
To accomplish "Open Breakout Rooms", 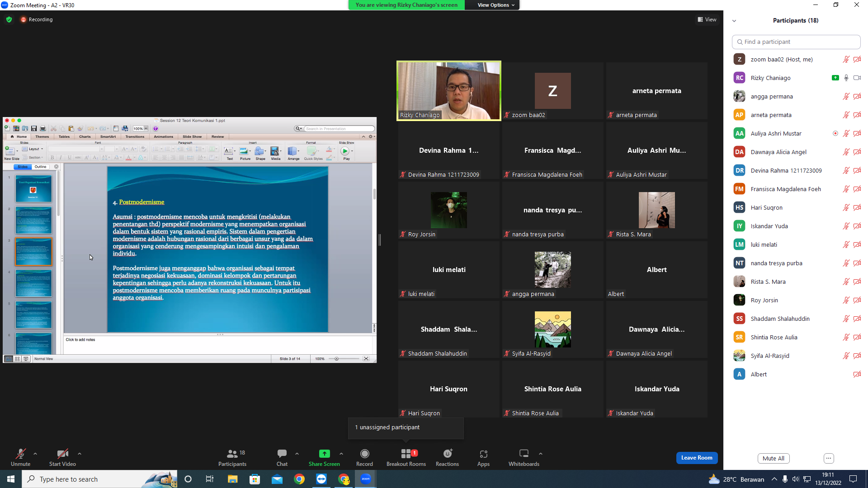I will [x=406, y=457].
